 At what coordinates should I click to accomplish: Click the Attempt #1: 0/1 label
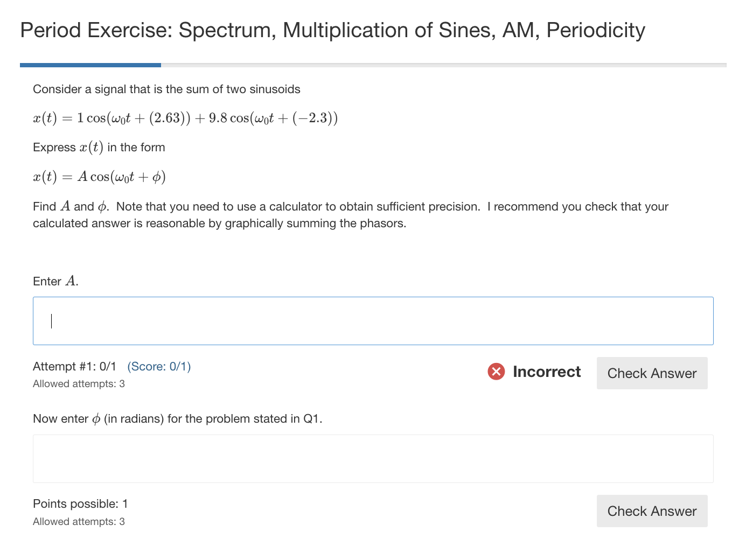[74, 366]
